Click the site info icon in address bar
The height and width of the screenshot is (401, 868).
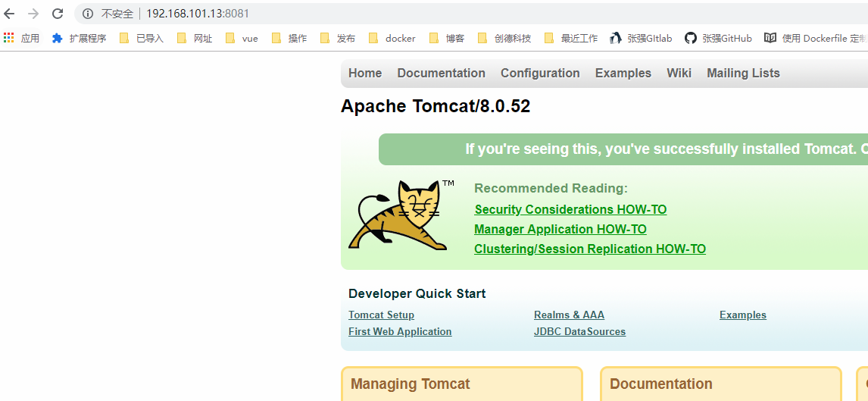point(87,14)
